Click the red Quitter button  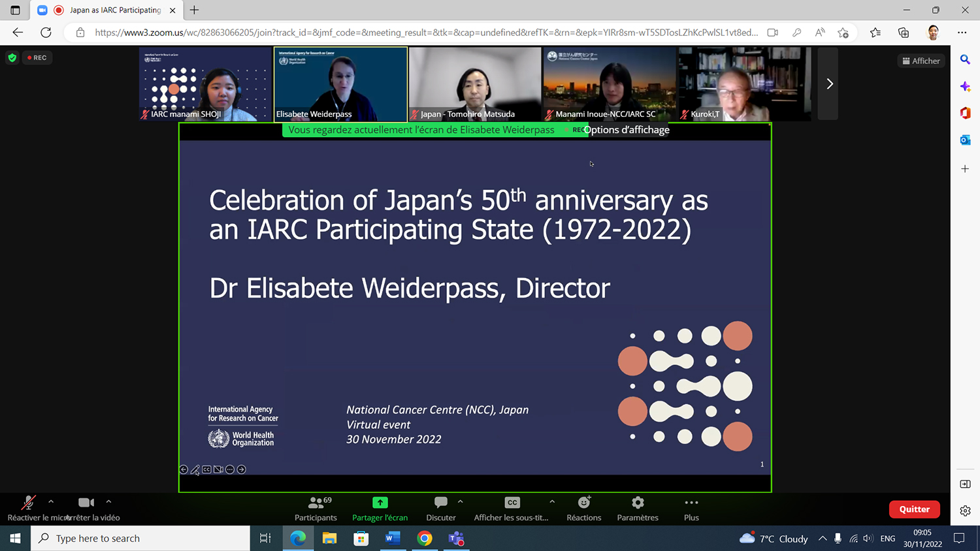pos(914,509)
